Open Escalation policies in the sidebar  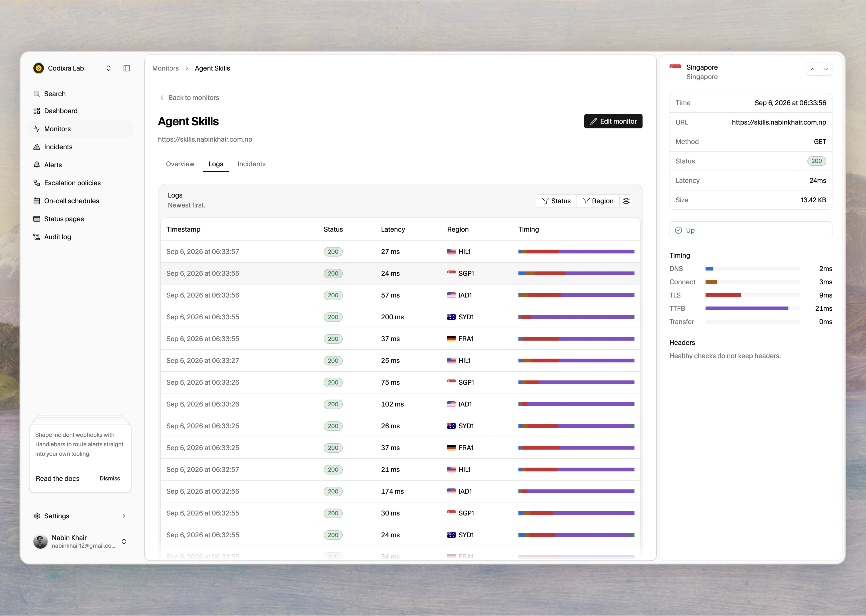point(80,183)
